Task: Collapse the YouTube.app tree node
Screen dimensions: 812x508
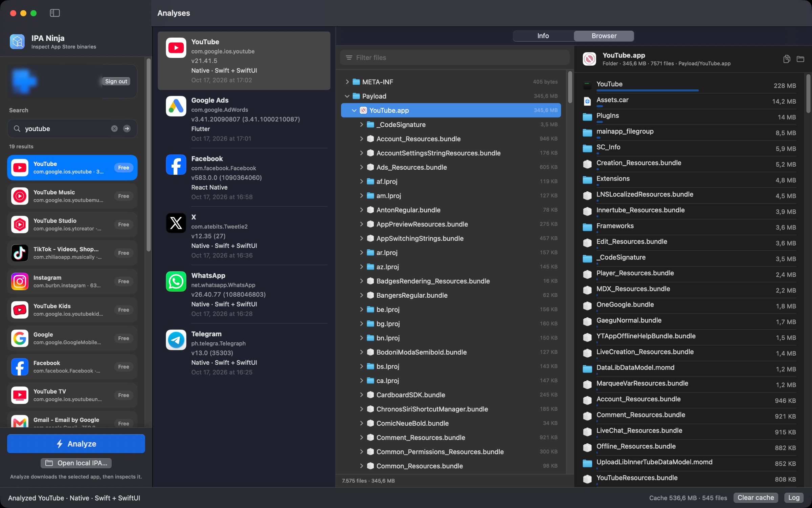Action: click(x=354, y=110)
